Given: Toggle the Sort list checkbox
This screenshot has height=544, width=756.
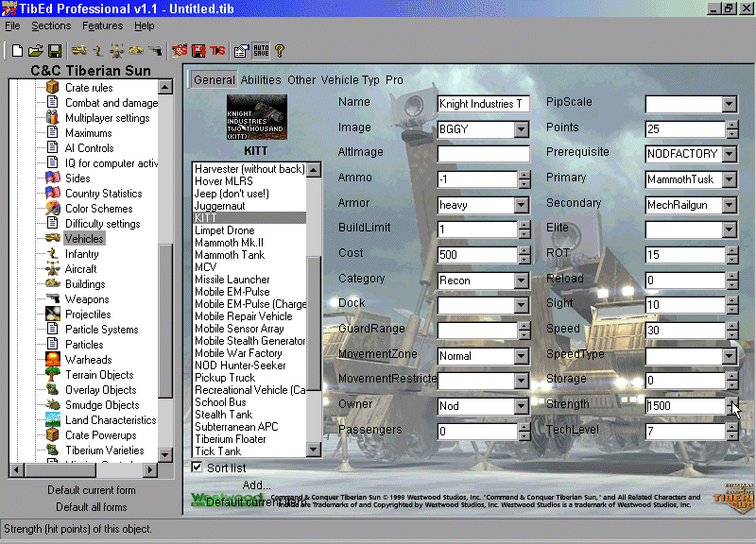Looking at the screenshot, I should pyautogui.click(x=197, y=467).
